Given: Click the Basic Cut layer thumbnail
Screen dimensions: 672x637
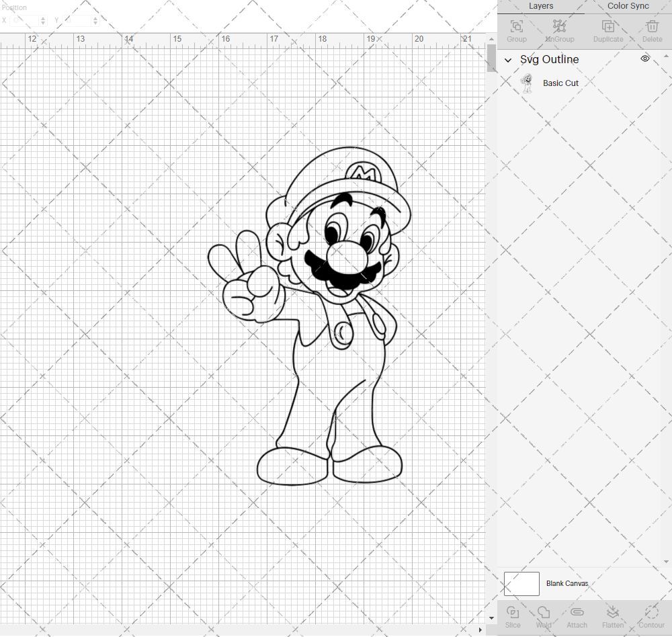Looking at the screenshot, I should [x=528, y=82].
